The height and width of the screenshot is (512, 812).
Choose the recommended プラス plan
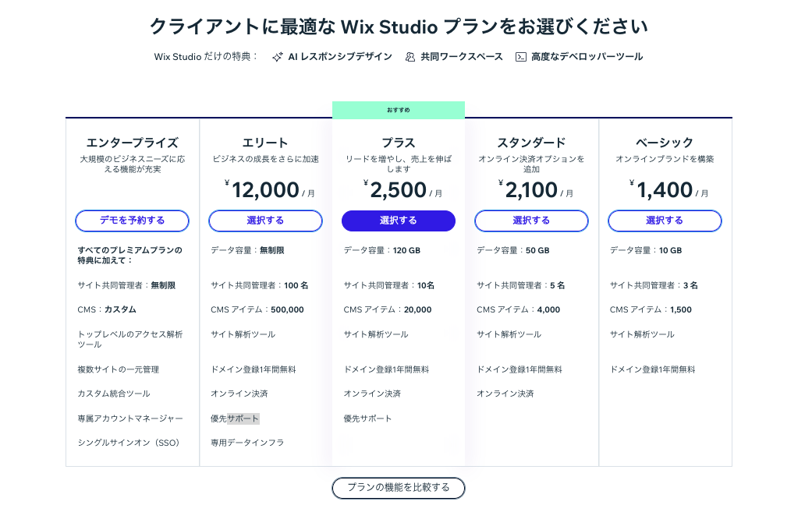(399, 221)
